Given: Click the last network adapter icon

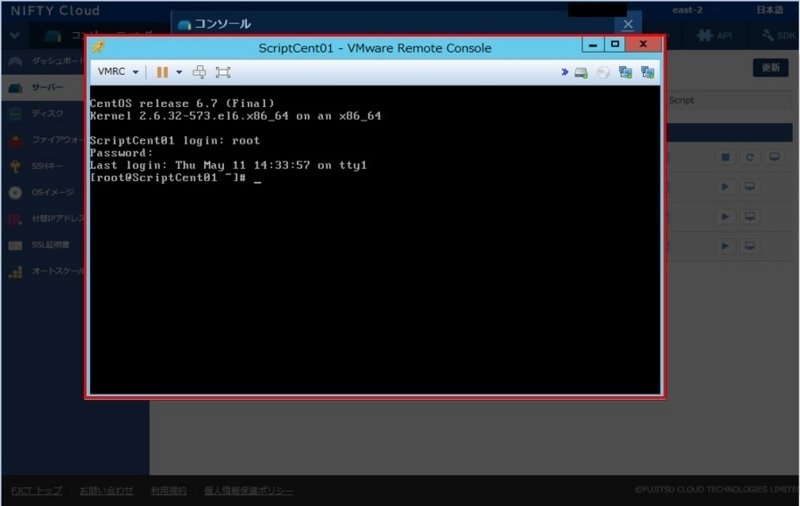Looking at the screenshot, I should pos(647,72).
